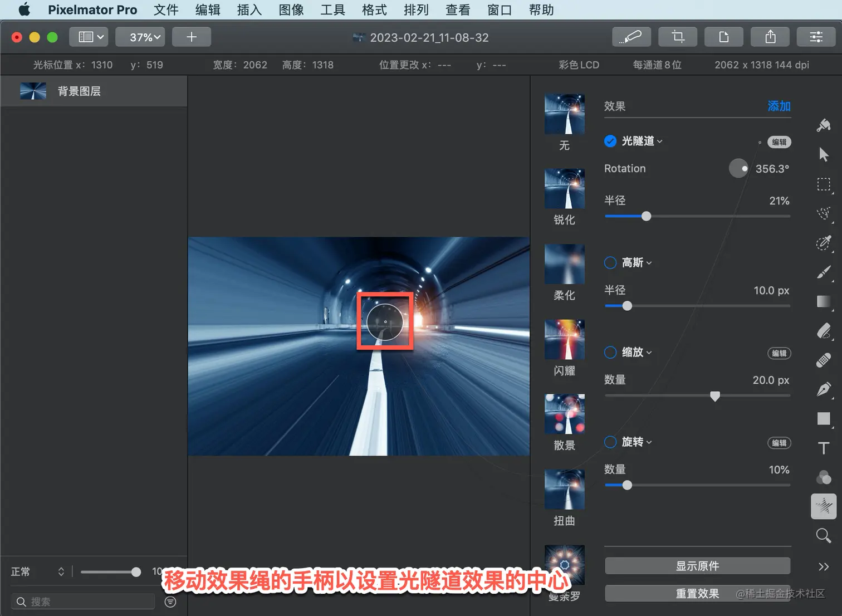Open the Share toolbar button

(770, 37)
